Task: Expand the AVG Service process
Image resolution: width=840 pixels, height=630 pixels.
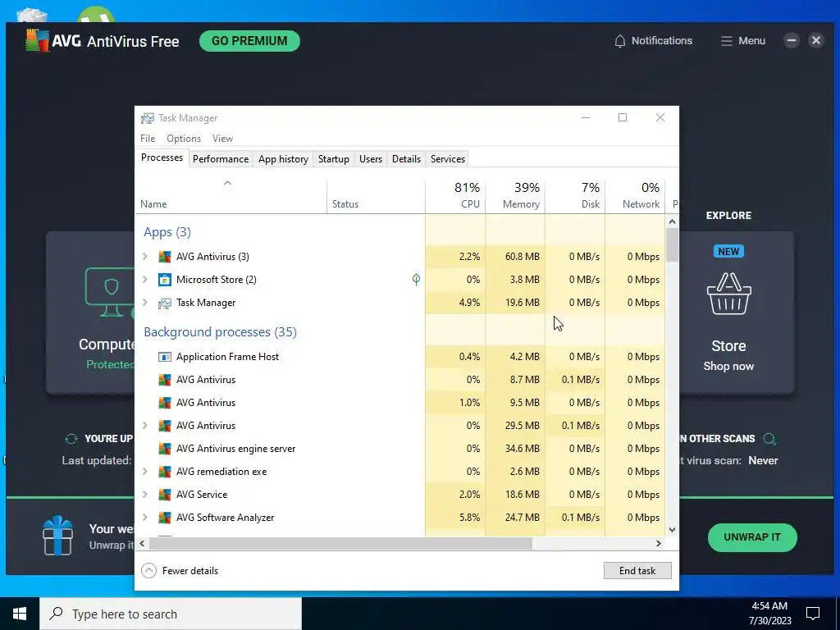Action: 144,495
